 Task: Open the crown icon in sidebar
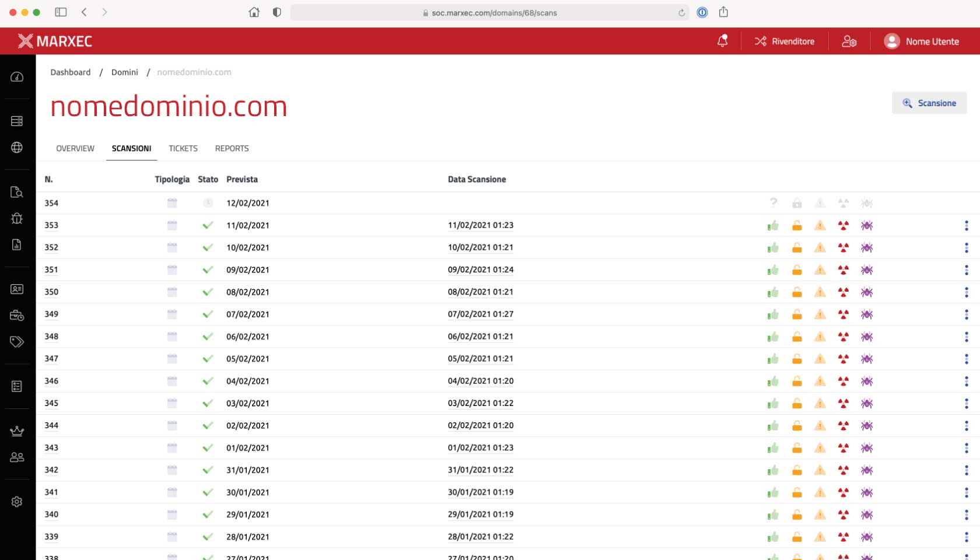[17, 431]
